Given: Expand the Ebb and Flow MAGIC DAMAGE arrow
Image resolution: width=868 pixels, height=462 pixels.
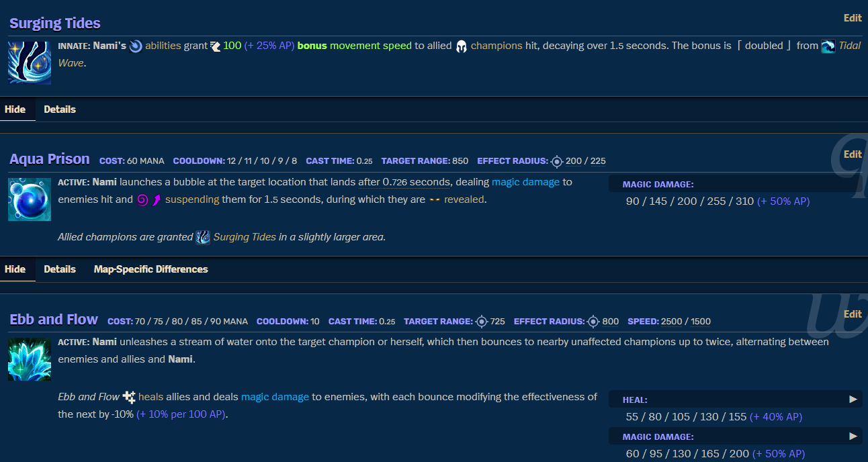Looking at the screenshot, I should click(x=853, y=436).
